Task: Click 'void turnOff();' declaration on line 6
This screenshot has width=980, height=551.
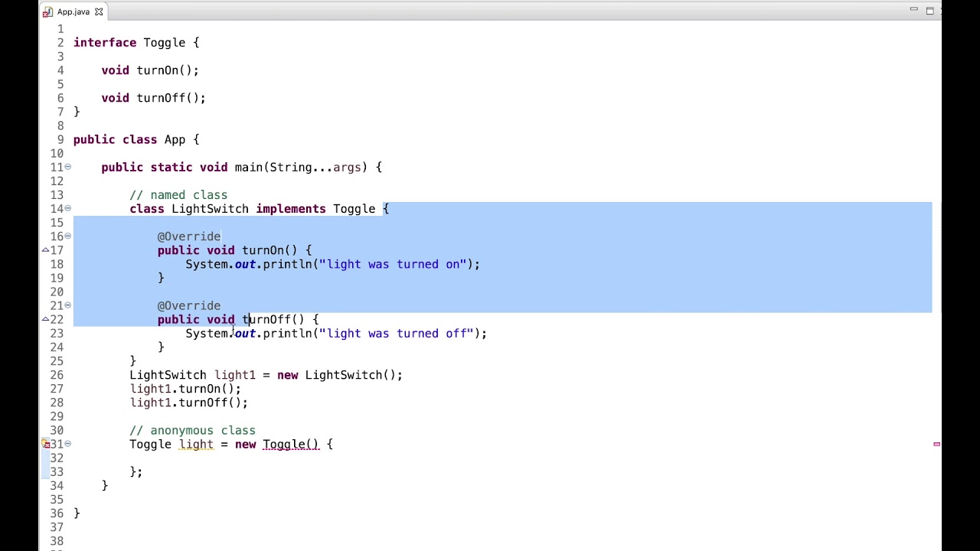Action: tap(154, 98)
